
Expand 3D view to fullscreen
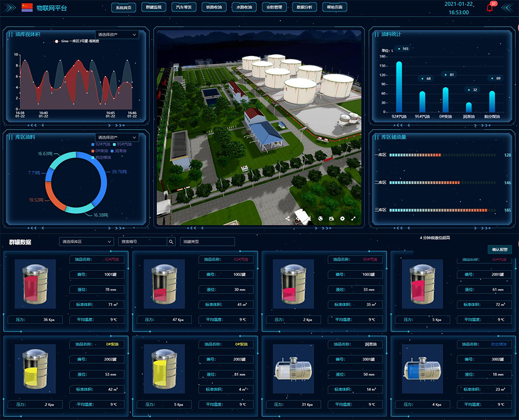(354, 219)
